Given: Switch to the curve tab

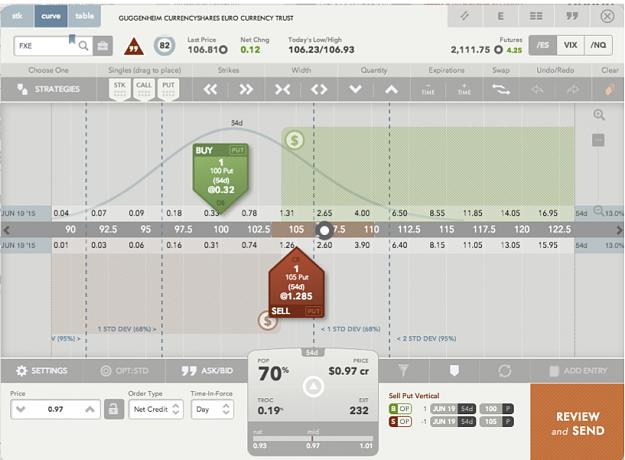Looking at the screenshot, I should [51, 16].
